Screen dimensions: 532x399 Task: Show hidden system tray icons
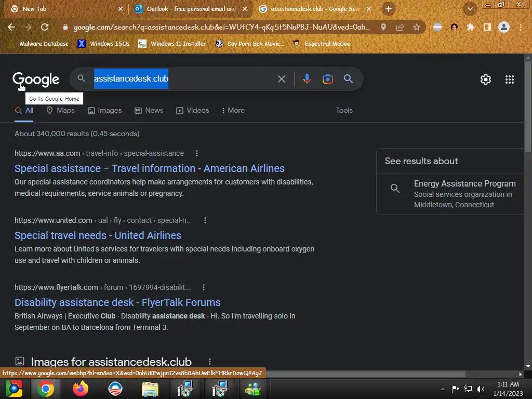click(443, 389)
